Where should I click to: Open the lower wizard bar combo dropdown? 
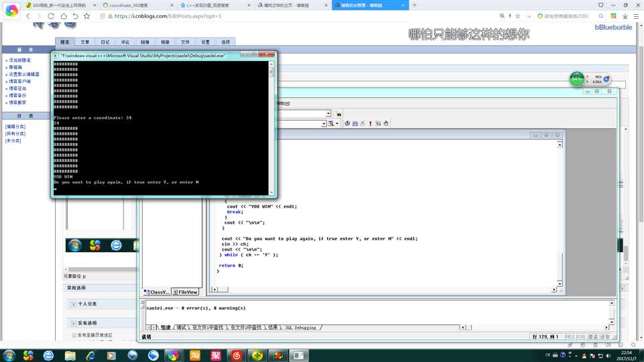[x=323, y=123]
